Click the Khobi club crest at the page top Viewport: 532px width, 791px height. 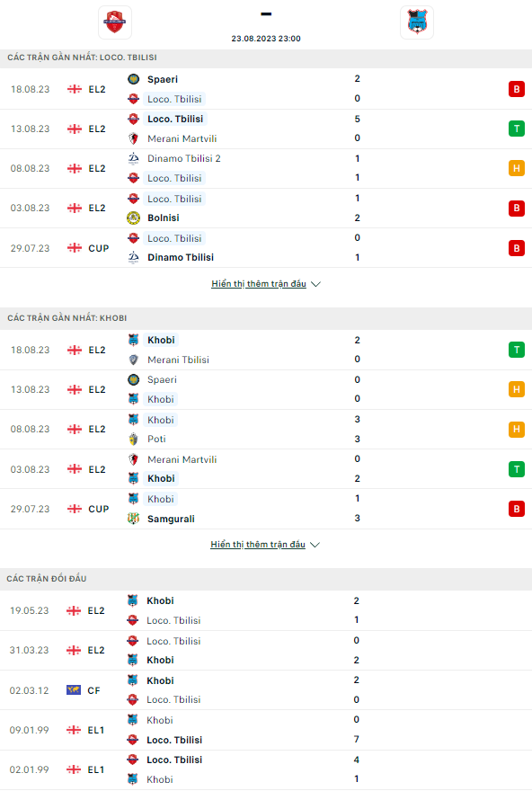click(x=417, y=22)
